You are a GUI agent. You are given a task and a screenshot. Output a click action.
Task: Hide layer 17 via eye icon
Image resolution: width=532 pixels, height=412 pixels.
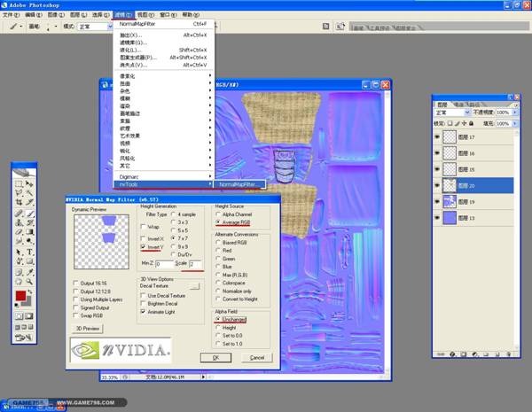tap(437, 137)
